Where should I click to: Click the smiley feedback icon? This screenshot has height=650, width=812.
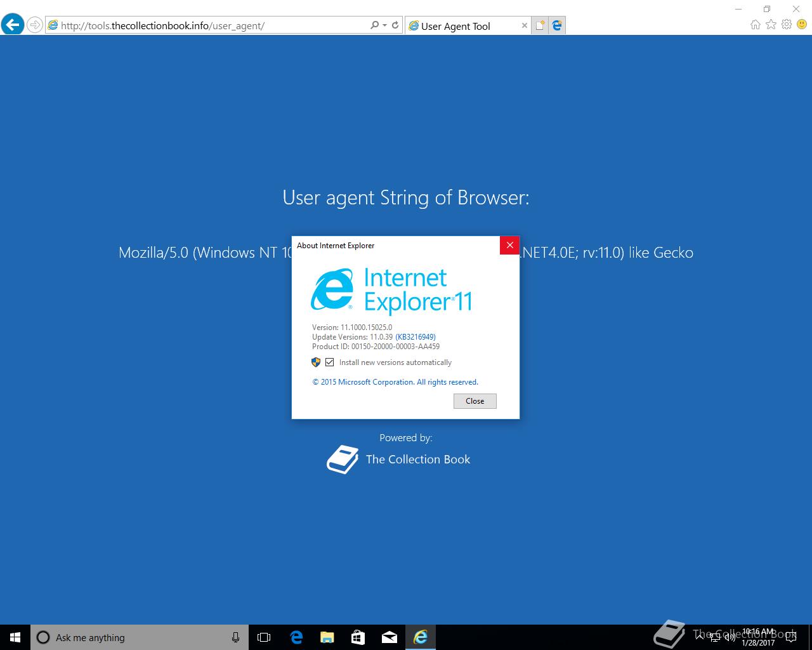tap(802, 25)
